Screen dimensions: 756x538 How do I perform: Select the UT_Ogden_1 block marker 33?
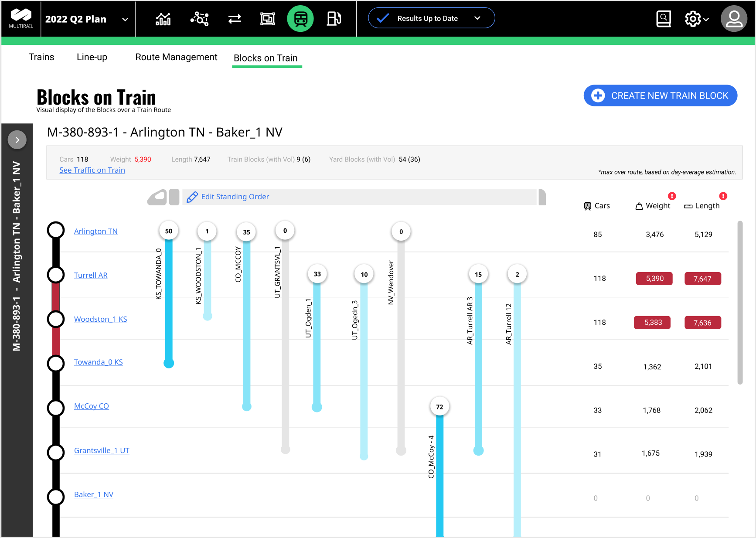click(x=317, y=274)
